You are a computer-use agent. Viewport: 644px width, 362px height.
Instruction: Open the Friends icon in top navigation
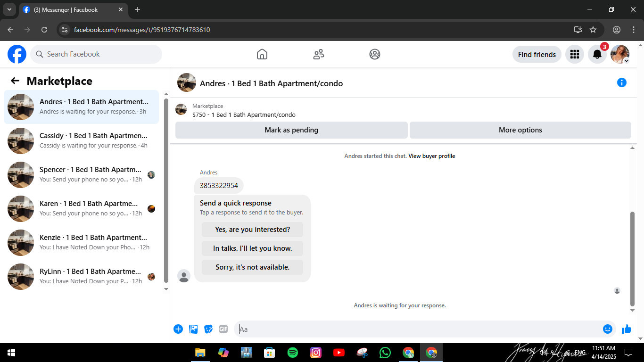[319, 54]
